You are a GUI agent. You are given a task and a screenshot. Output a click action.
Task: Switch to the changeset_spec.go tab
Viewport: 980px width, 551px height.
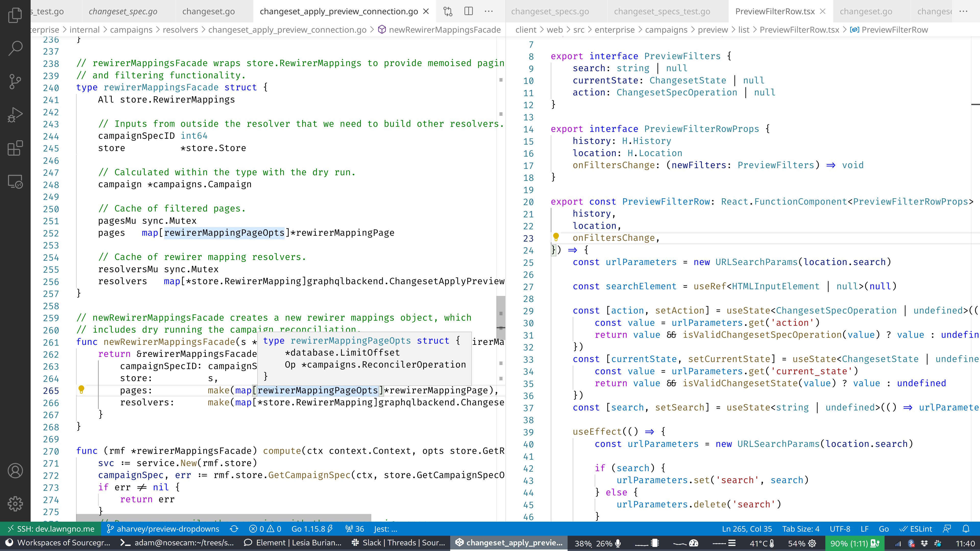[x=123, y=11]
